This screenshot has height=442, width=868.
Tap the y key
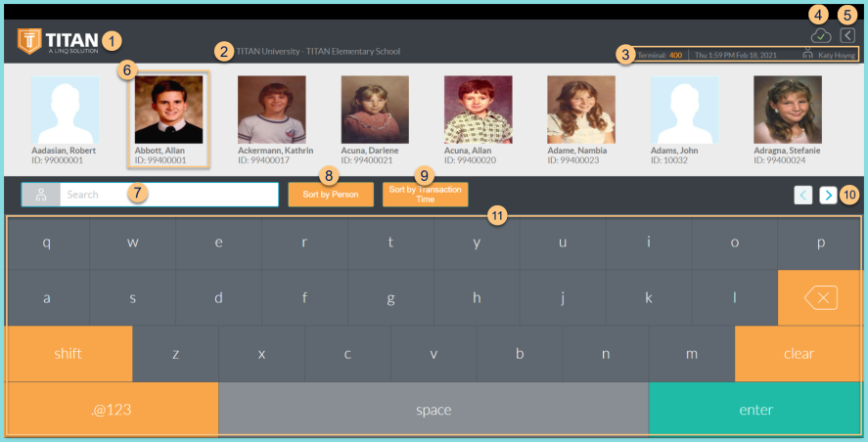click(477, 243)
